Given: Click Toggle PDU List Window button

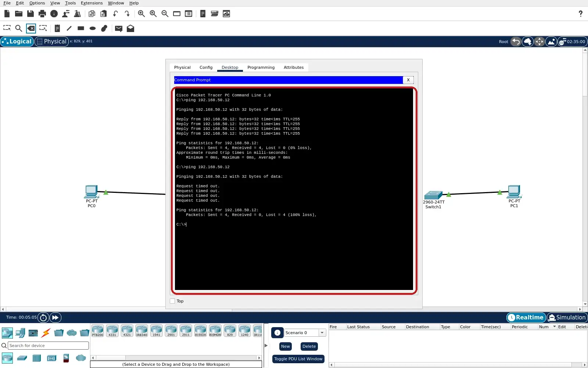Looking at the screenshot, I should click(x=298, y=359).
